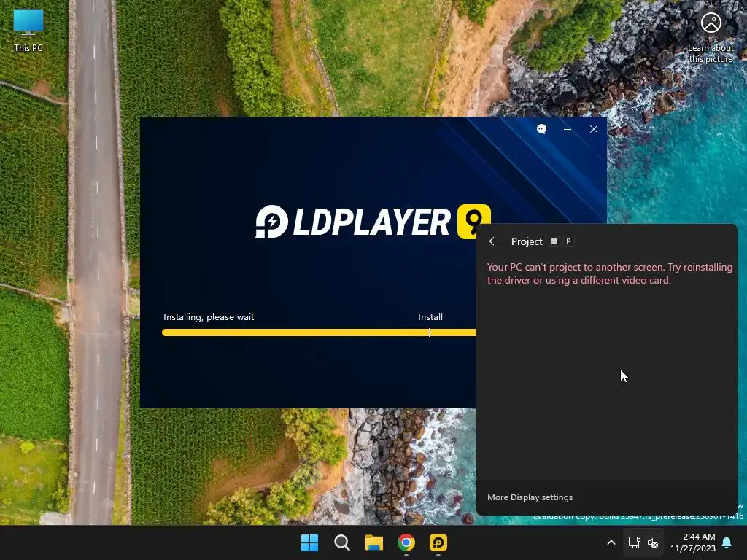Open the Windows Start menu
This screenshot has height=560, width=747.
tap(309, 542)
